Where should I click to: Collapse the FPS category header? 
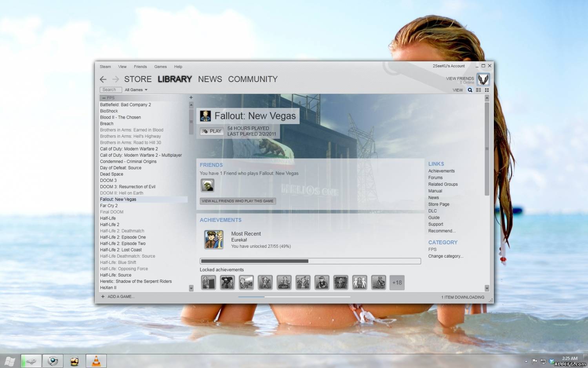(x=143, y=98)
